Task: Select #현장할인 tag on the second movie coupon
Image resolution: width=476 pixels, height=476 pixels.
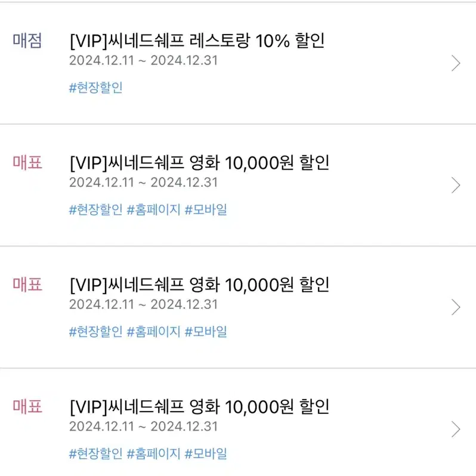Action: click(x=95, y=332)
